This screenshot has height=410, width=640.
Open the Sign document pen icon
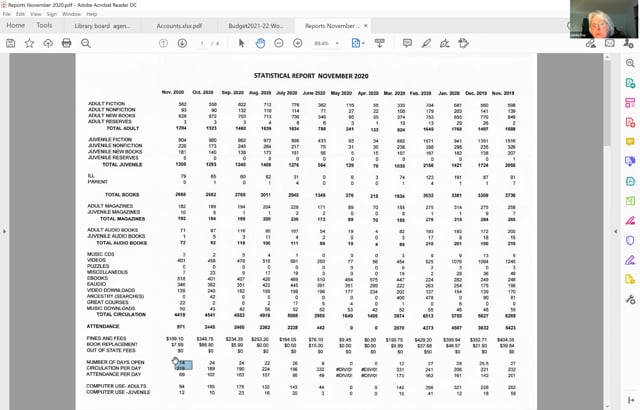(x=445, y=43)
